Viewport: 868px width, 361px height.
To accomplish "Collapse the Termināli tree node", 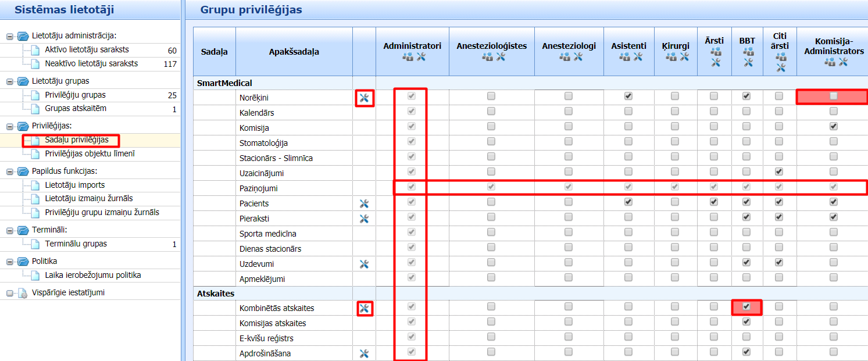I will pyautogui.click(x=10, y=230).
